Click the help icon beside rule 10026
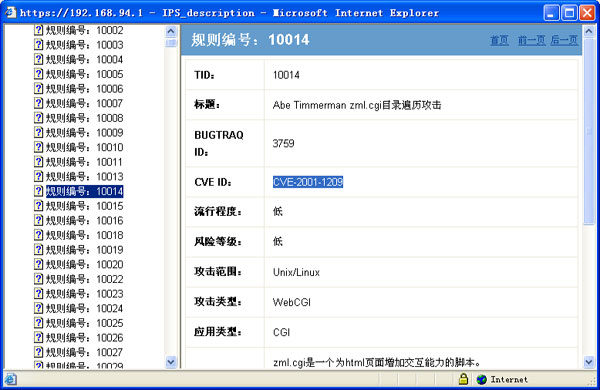 (x=38, y=338)
